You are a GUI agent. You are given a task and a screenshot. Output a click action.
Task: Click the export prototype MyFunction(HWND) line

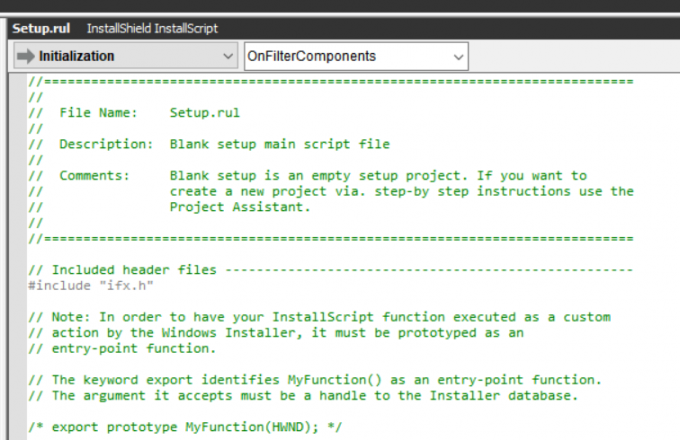tap(188, 426)
